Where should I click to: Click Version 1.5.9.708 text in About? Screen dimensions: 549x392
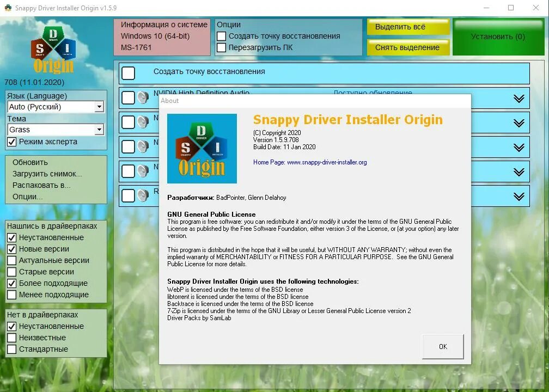[x=276, y=139]
